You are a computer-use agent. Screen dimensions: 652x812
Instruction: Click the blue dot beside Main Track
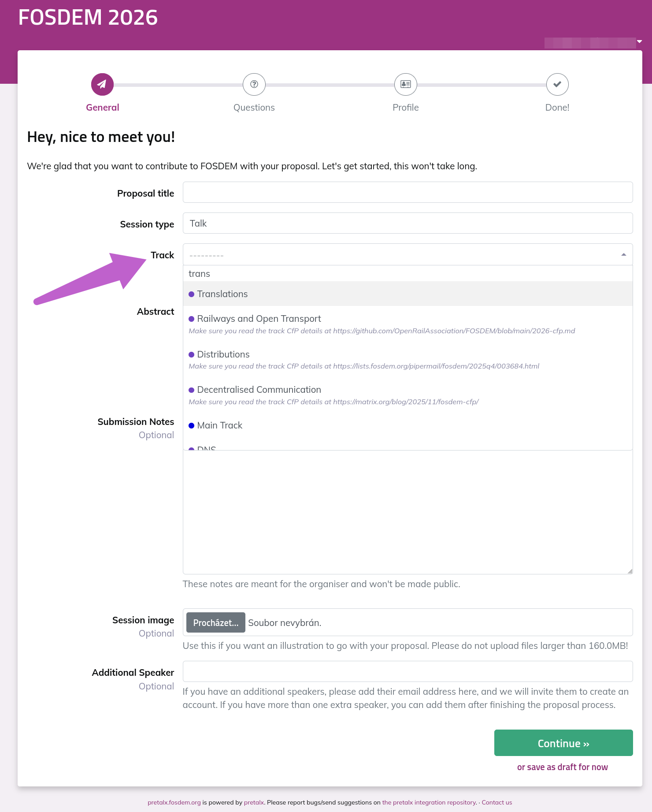coord(191,425)
